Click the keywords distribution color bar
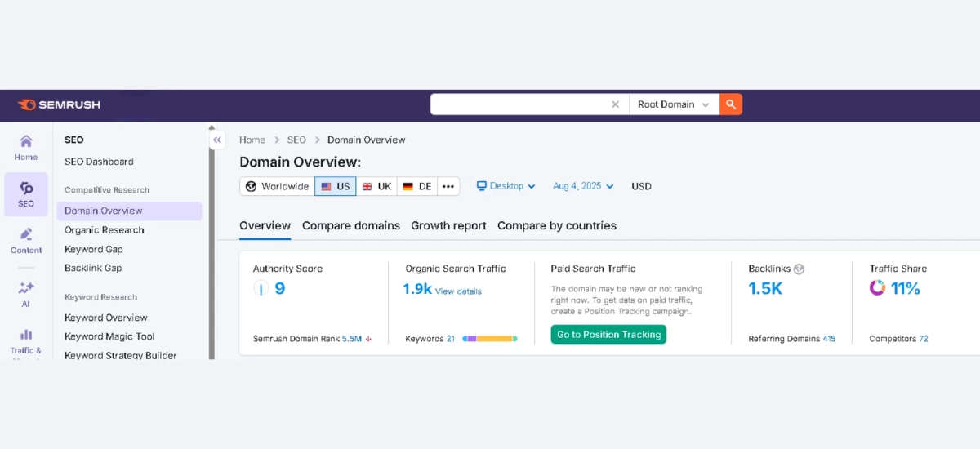Viewport: 980px width, 449px height. [490, 339]
